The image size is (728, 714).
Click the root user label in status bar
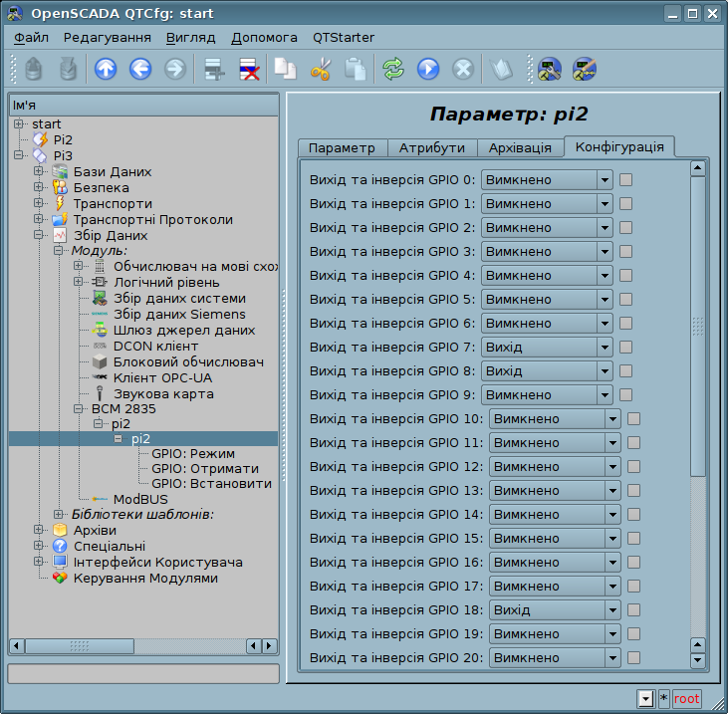[686, 698]
